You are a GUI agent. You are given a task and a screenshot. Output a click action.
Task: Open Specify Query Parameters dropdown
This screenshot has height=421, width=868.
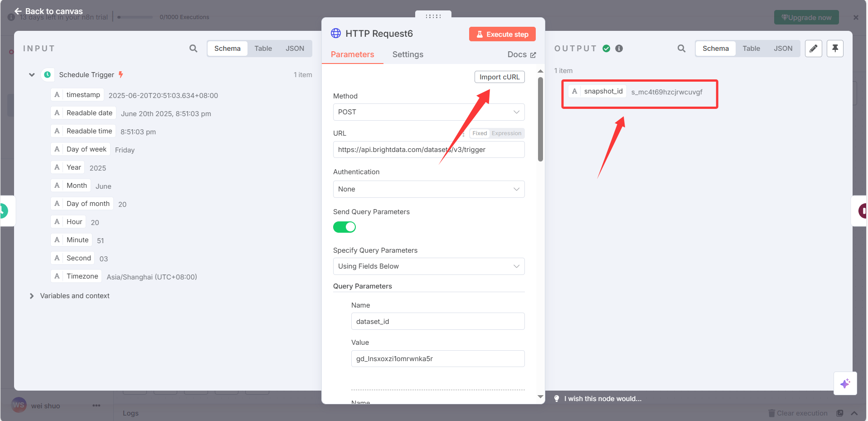[429, 266]
